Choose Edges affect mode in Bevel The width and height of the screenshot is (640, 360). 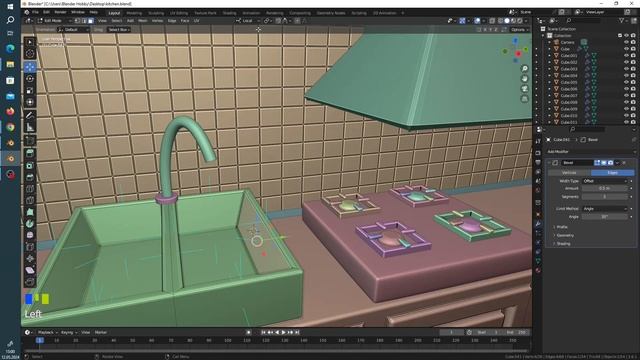(x=612, y=173)
